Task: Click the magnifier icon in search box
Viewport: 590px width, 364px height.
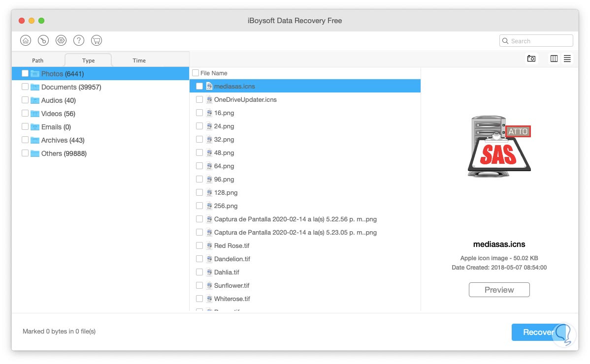Action: click(x=505, y=40)
